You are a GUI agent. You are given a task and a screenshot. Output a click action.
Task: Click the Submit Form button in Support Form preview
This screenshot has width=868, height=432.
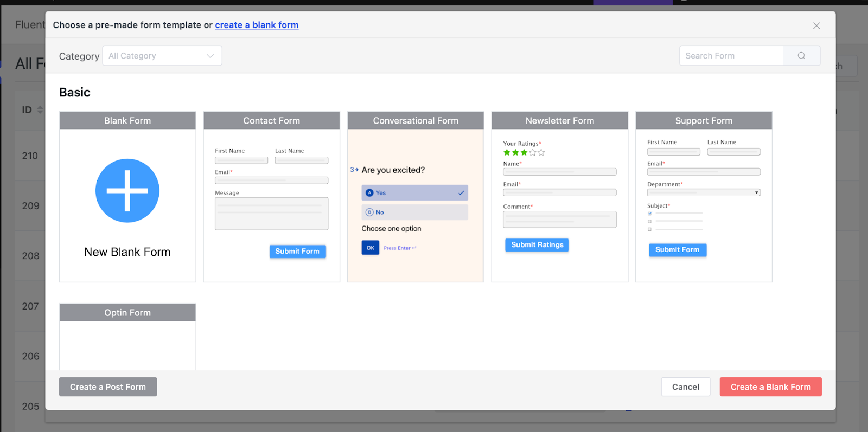[x=678, y=250]
